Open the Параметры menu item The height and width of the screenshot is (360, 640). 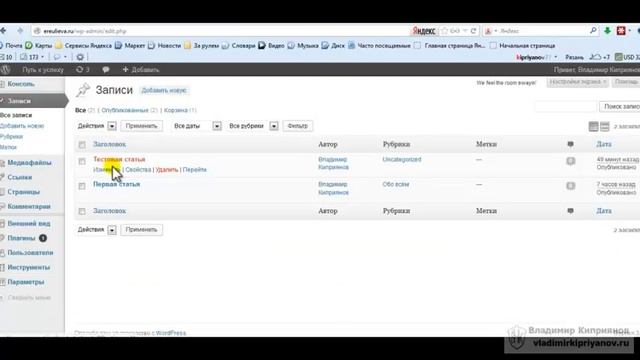coord(26,282)
